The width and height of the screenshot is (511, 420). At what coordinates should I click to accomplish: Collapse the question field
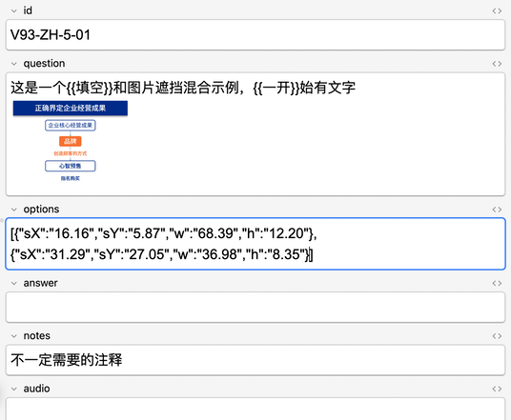[14, 64]
